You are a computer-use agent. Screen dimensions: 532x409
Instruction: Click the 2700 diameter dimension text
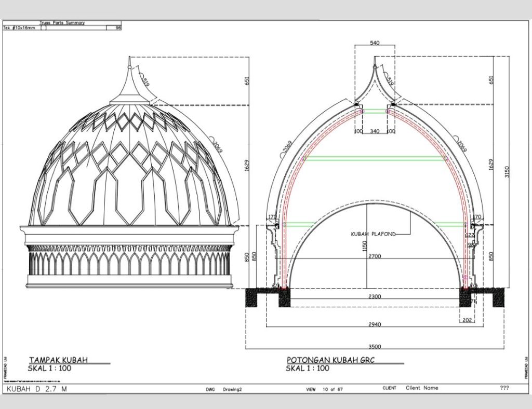coord(374,256)
